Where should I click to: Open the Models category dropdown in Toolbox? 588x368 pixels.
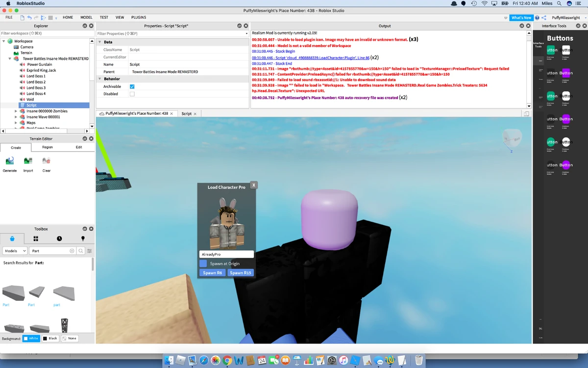14,250
